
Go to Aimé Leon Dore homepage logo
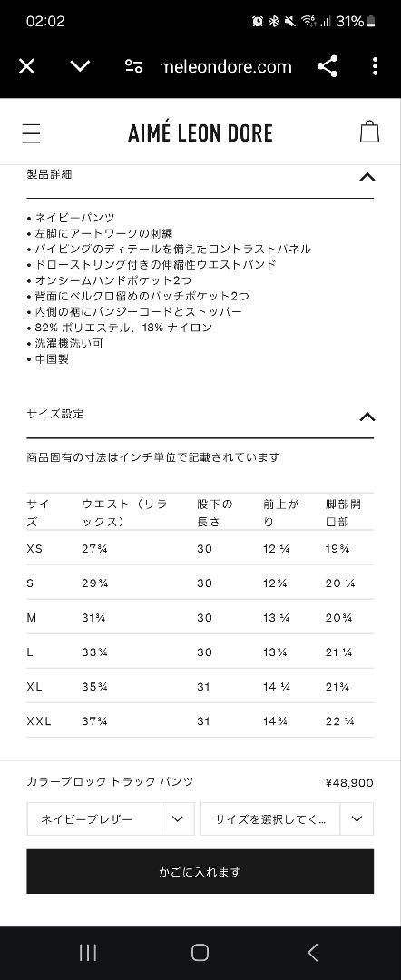click(200, 133)
